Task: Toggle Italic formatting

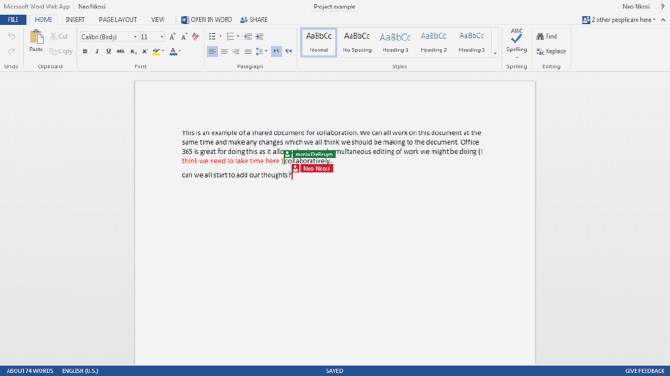Action: [x=97, y=51]
